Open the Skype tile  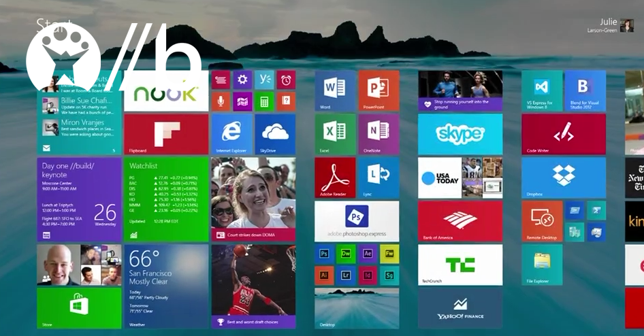tap(460, 134)
